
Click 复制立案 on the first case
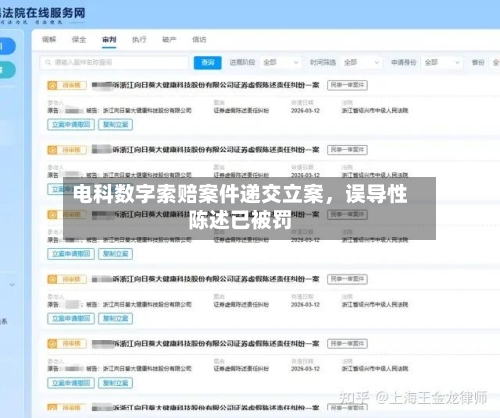[116, 125]
